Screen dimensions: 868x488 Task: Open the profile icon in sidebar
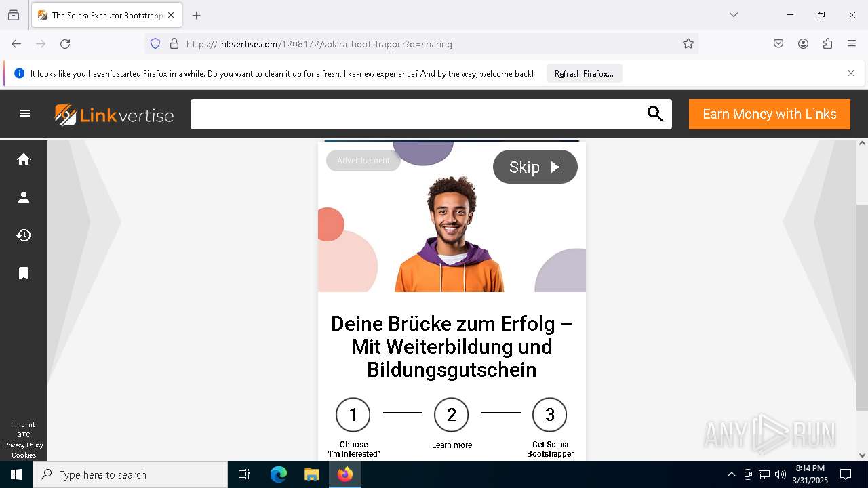coord(24,197)
